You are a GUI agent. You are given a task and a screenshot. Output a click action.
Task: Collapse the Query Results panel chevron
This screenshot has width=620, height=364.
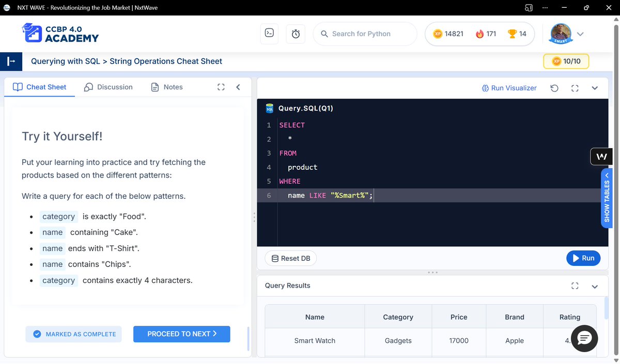pos(595,287)
